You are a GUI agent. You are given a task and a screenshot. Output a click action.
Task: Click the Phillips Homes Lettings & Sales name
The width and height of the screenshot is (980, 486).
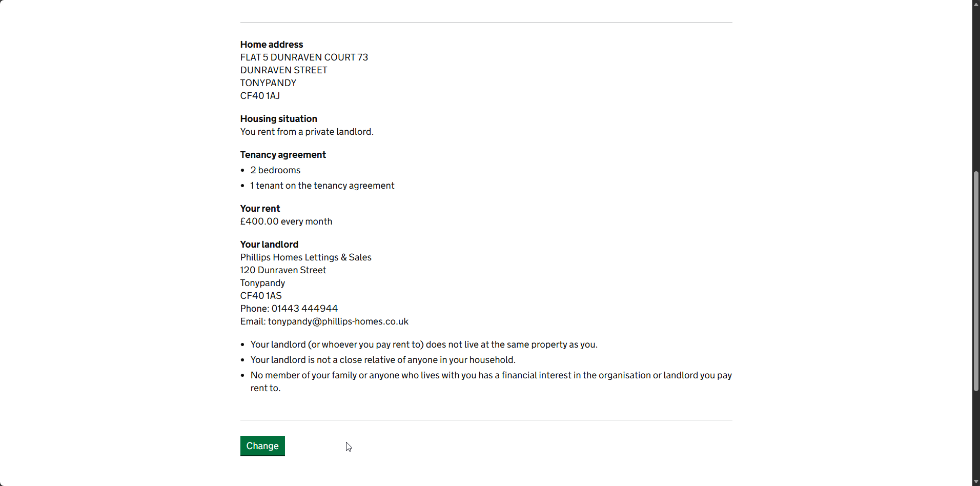305,257
